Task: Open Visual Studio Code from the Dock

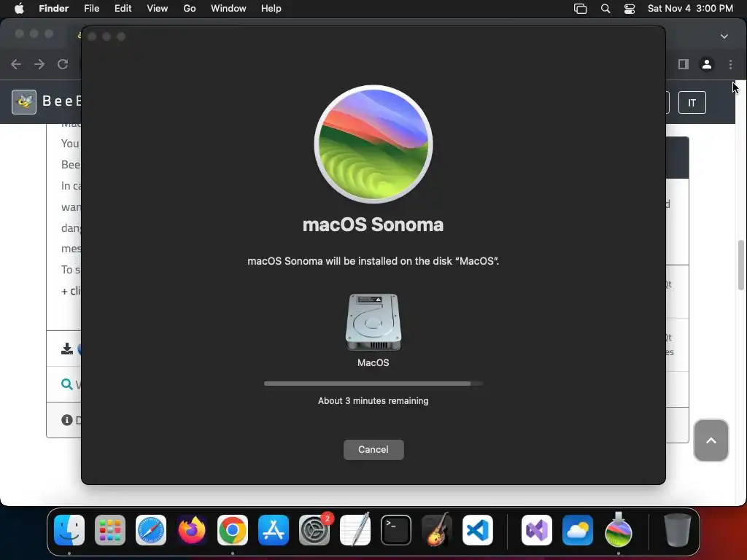Action: (478, 530)
